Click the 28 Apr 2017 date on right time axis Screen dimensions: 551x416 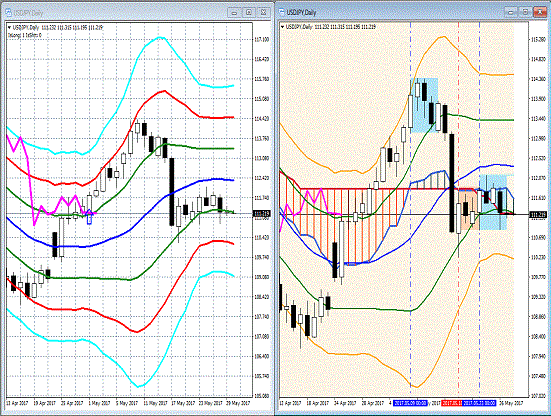(x=372, y=403)
